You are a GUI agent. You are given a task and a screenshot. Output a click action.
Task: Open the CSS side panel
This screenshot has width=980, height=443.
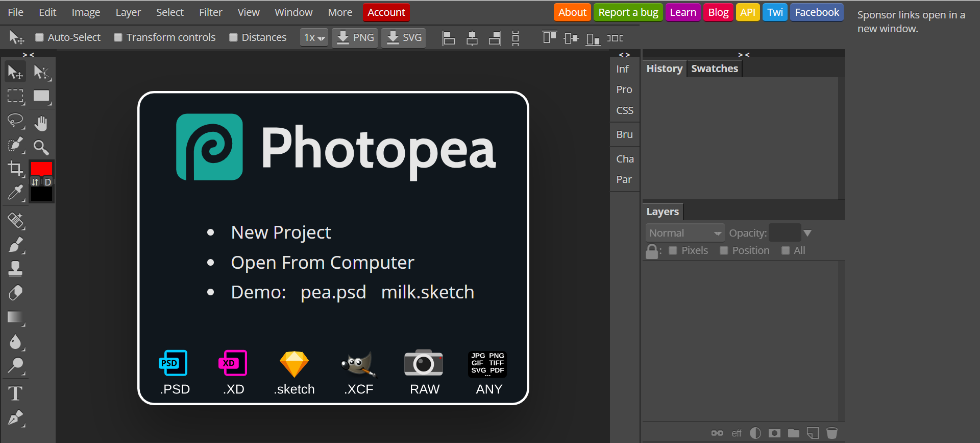[625, 110]
